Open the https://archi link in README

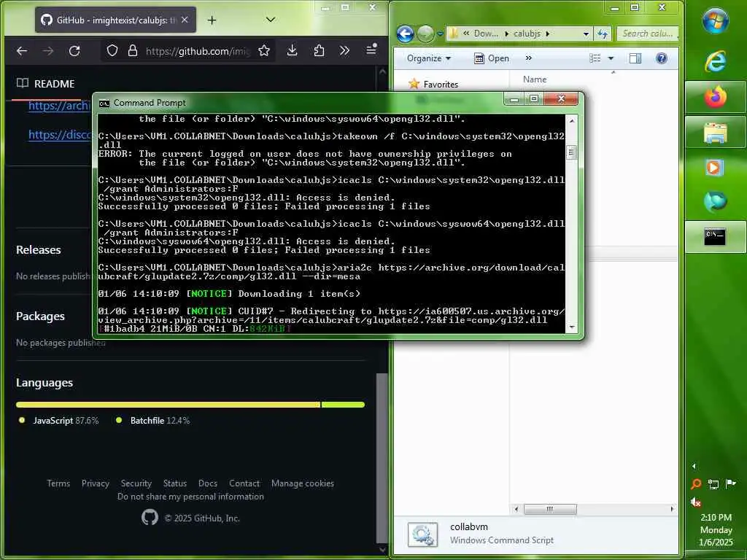click(58, 106)
